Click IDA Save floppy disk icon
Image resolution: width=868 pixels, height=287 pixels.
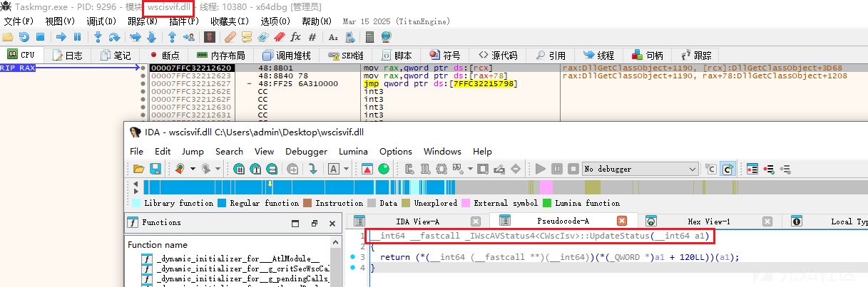(155, 169)
